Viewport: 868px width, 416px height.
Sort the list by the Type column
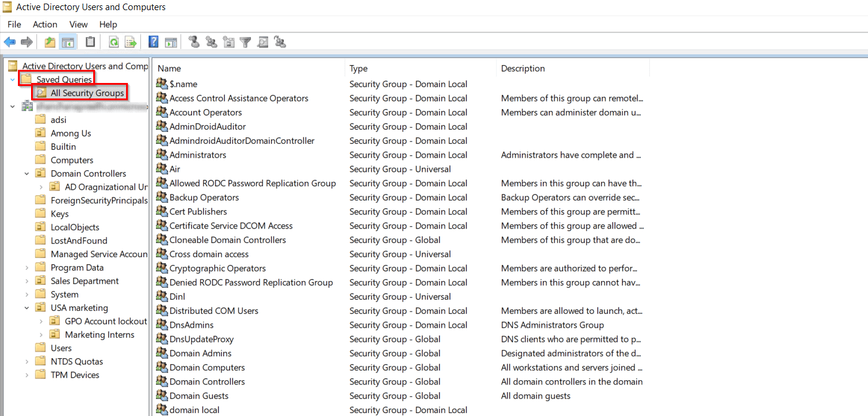click(357, 68)
